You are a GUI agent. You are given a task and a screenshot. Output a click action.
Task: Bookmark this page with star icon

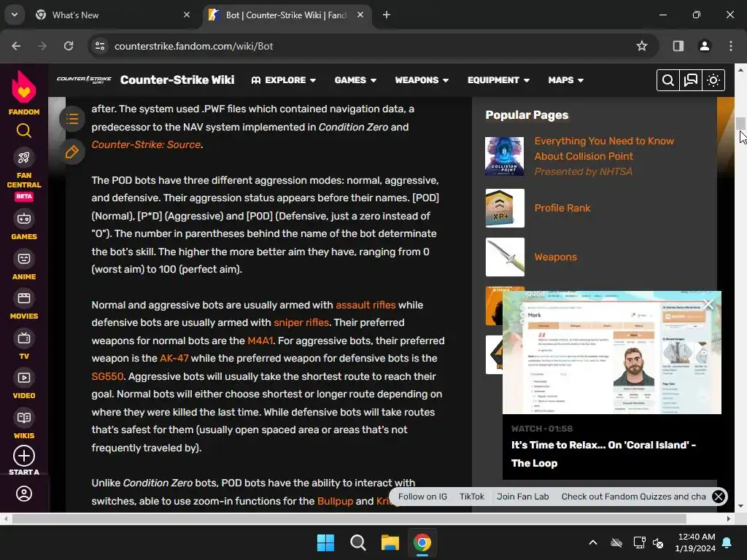642,46
